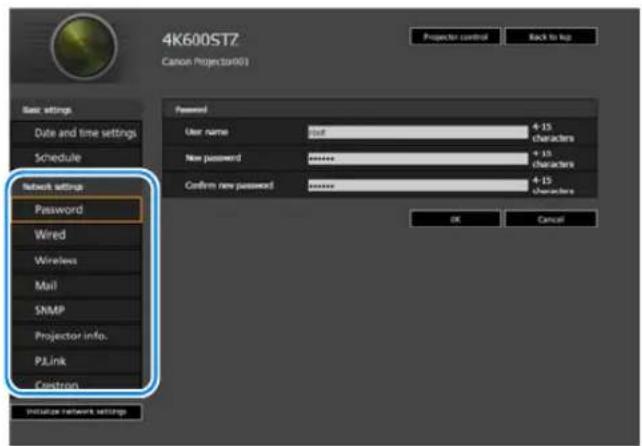Click OK to save password
The height and width of the screenshot is (446, 642).
(x=455, y=219)
